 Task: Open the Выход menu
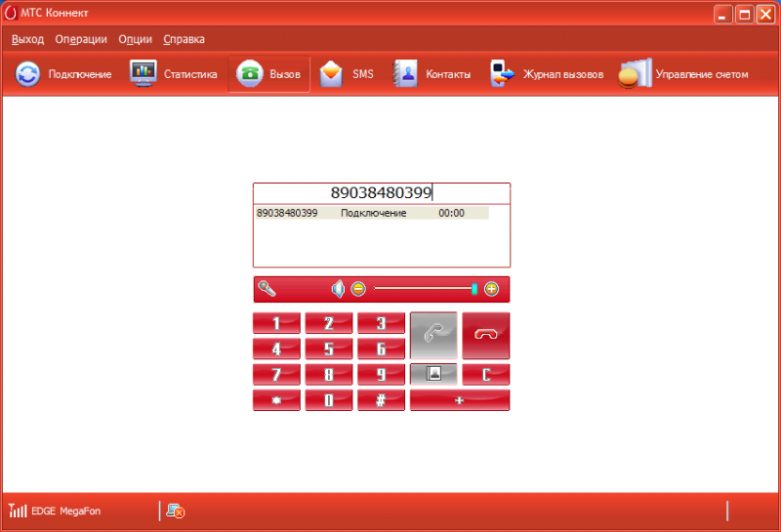pos(28,39)
